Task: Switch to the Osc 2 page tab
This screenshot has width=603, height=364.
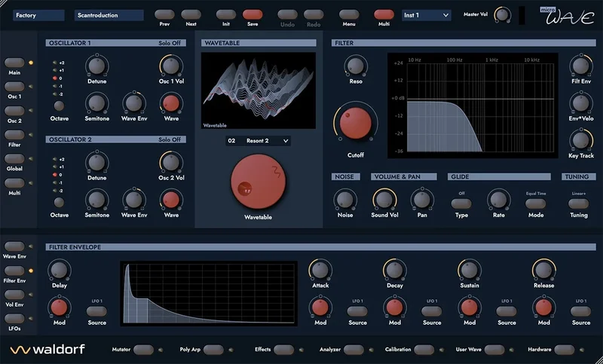Action: point(14,111)
